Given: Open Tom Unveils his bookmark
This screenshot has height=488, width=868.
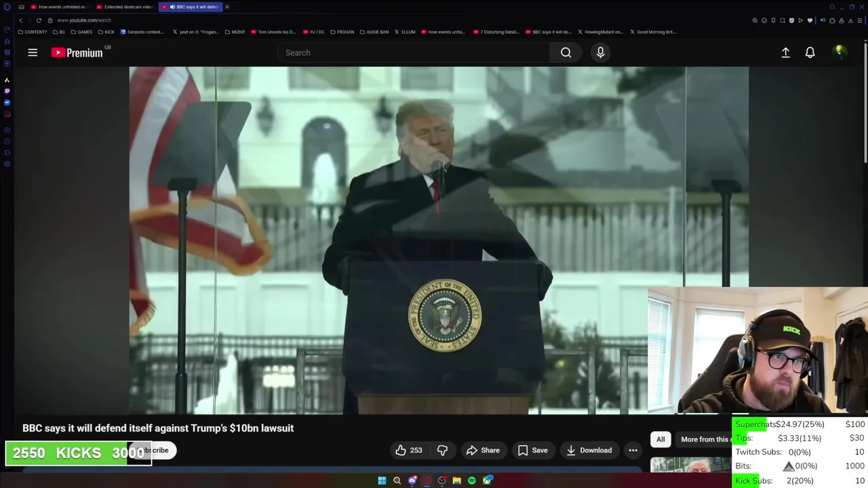Looking at the screenshot, I should tap(274, 32).
